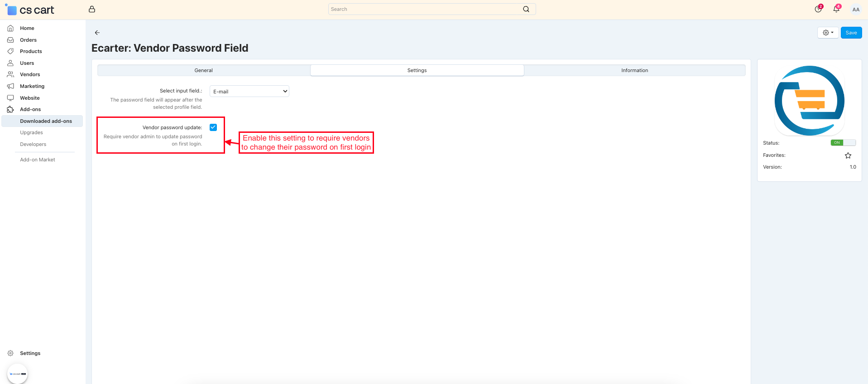This screenshot has width=868, height=384.
Task: Toggle the add-on Status switch off
Action: tap(843, 143)
